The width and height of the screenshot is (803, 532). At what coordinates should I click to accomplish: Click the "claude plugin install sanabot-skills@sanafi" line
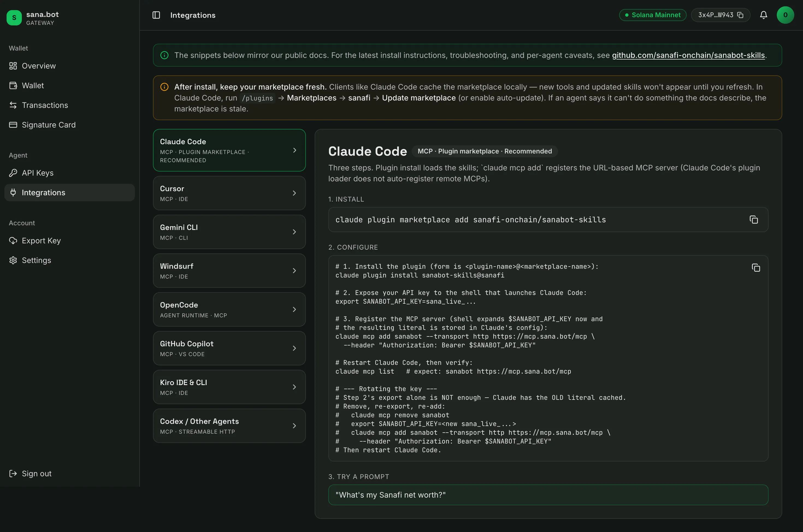pyautogui.click(x=420, y=276)
